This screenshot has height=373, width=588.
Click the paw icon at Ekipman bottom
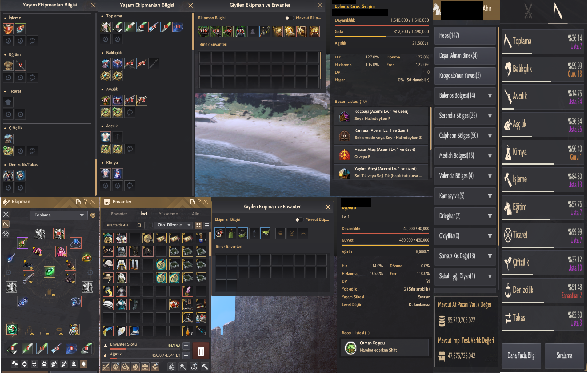pyautogui.click(x=44, y=364)
